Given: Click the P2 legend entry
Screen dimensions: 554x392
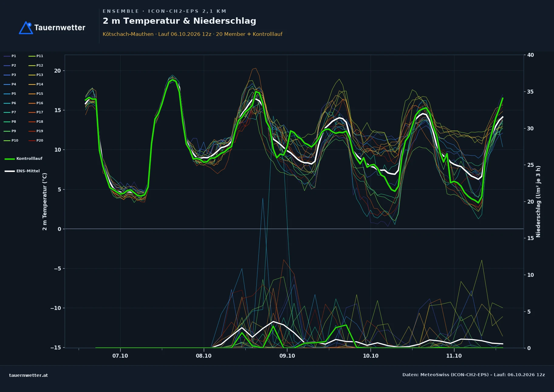Looking at the screenshot, I should click(x=10, y=65).
